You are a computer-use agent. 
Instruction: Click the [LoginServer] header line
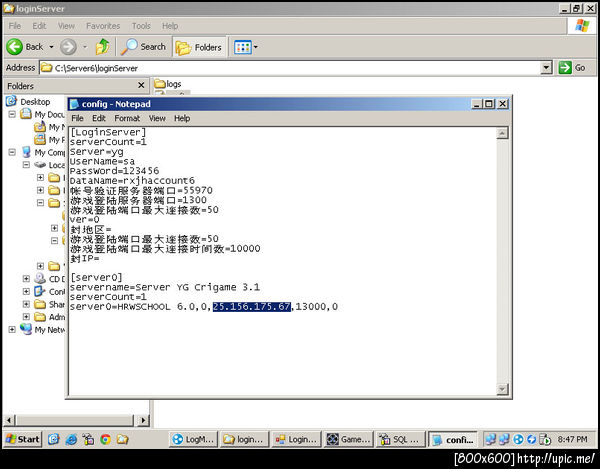108,132
